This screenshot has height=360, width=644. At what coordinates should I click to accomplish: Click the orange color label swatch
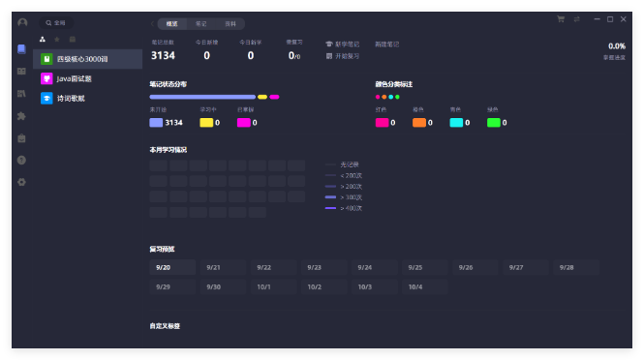tap(419, 122)
